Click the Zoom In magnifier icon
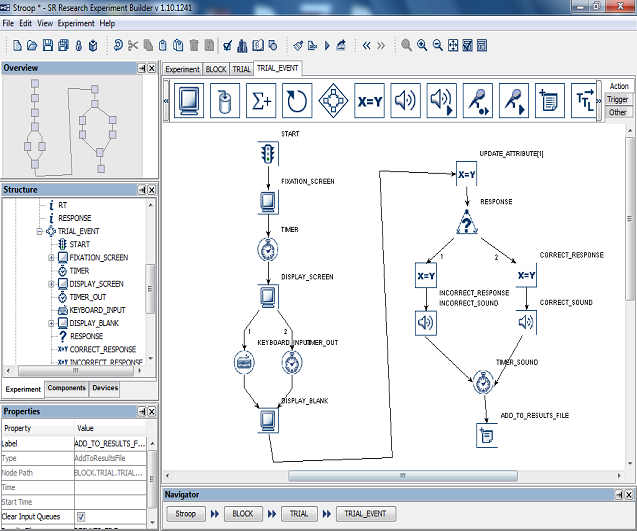Viewport: 637px width, 531px height. [422, 45]
